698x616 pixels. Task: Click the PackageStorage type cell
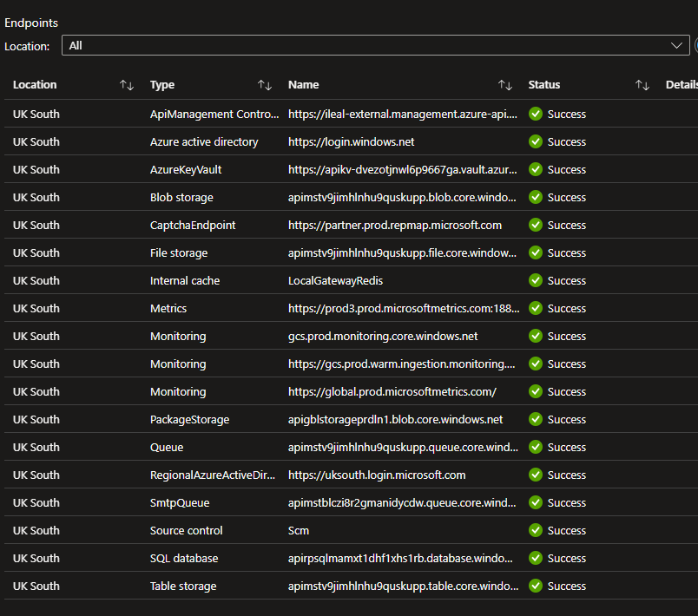(189, 419)
